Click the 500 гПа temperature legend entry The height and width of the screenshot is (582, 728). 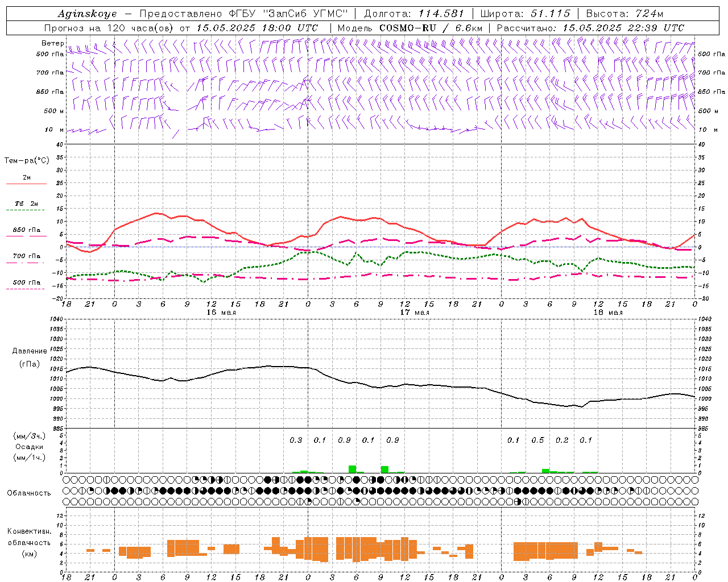pos(27,282)
